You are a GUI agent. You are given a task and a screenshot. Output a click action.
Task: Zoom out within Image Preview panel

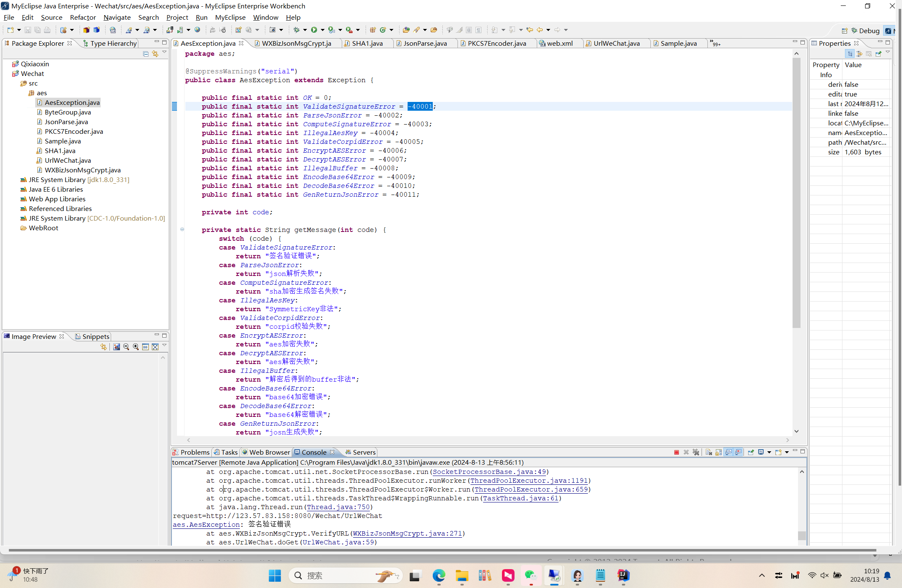tap(126, 347)
